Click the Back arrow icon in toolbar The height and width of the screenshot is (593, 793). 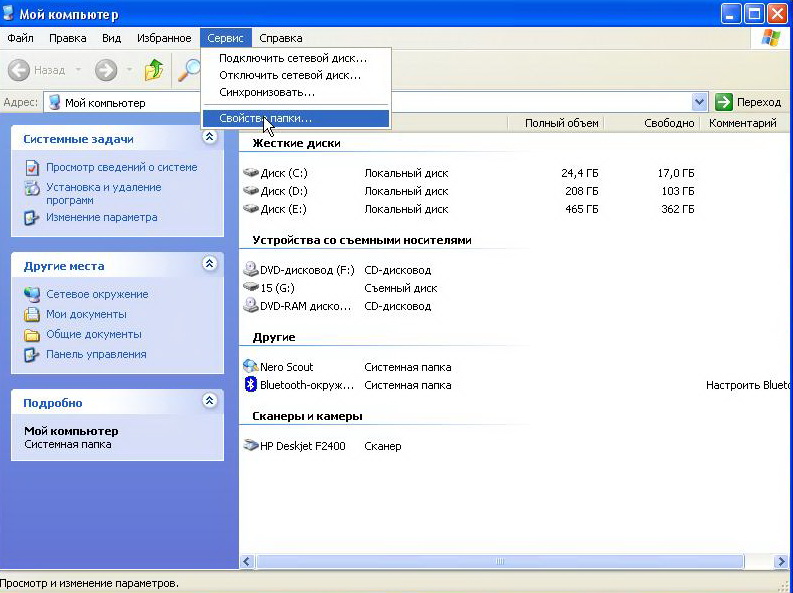pyautogui.click(x=19, y=70)
